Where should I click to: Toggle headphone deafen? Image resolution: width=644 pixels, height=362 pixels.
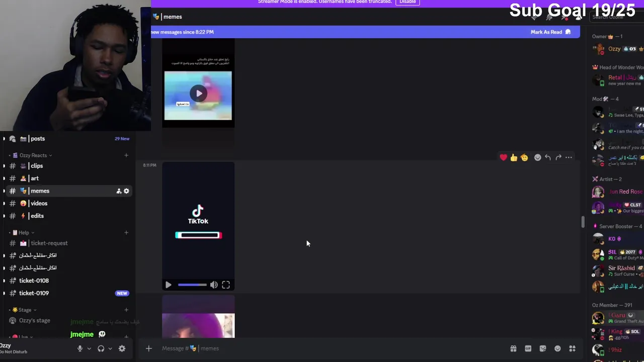click(x=101, y=348)
